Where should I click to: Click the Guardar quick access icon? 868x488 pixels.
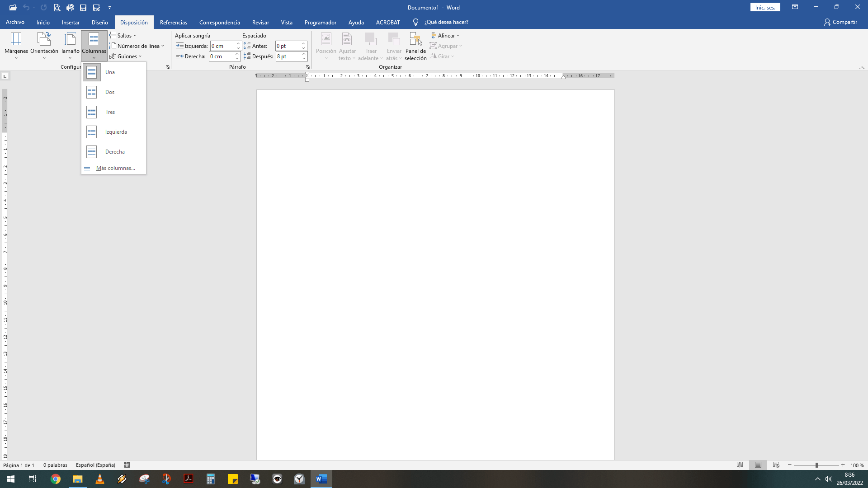tap(83, 7)
